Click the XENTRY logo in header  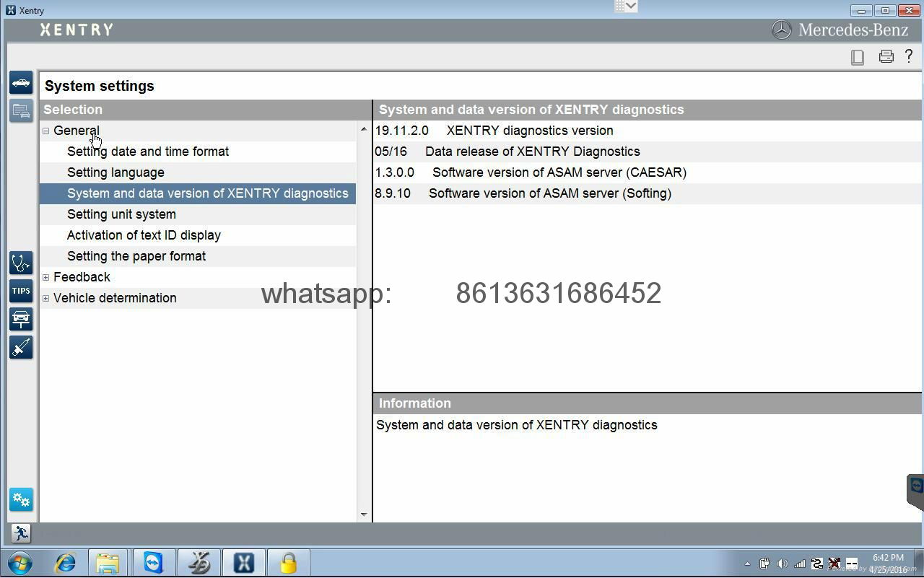tap(77, 30)
